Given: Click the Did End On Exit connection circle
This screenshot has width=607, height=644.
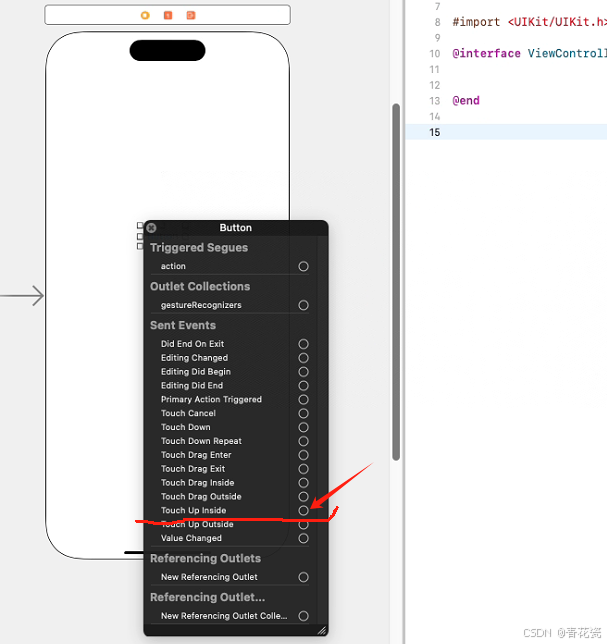Looking at the screenshot, I should tap(304, 344).
